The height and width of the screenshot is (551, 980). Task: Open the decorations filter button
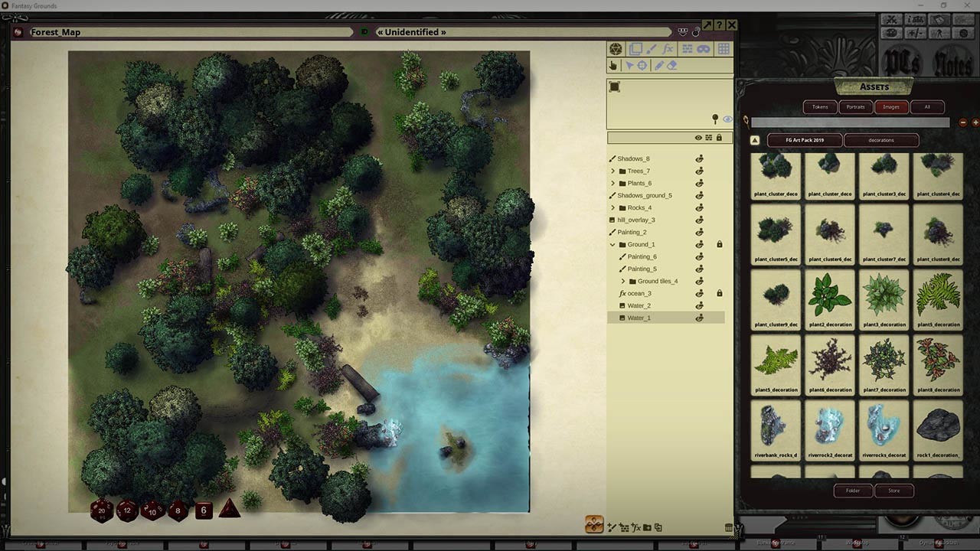tap(880, 140)
